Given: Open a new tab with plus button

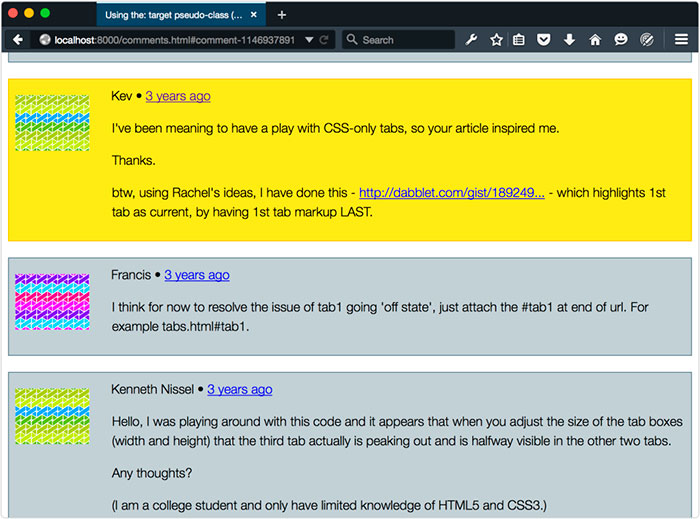Looking at the screenshot, I should [x=281, y=15].
